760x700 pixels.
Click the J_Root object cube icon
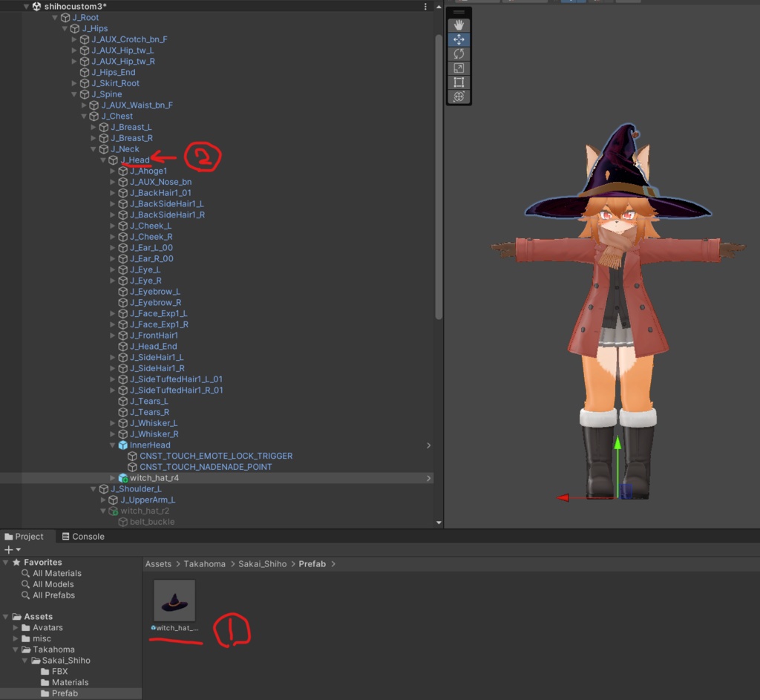point(65,18)
